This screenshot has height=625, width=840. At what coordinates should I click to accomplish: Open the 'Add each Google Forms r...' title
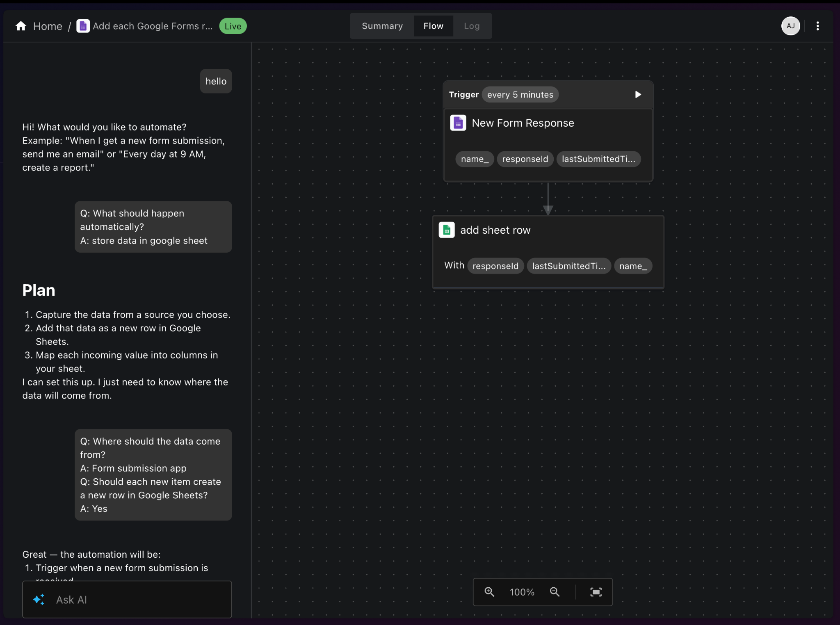(153, 26)
